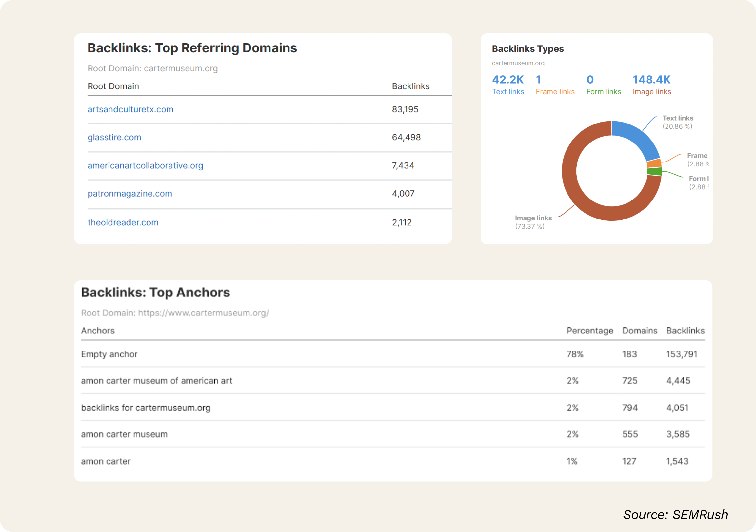Select the Frame links count of 1
This screenshot has height=532, width=756.
[538, 80]
